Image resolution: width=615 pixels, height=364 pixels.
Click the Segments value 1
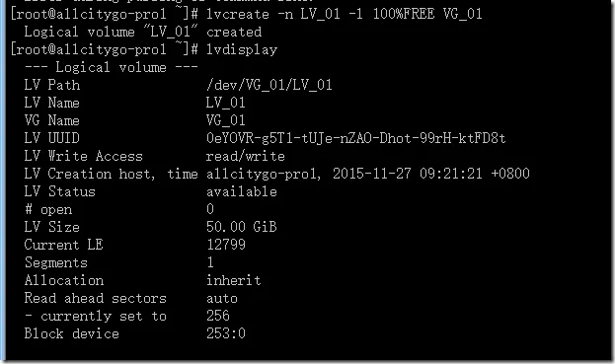coord(210,262)
